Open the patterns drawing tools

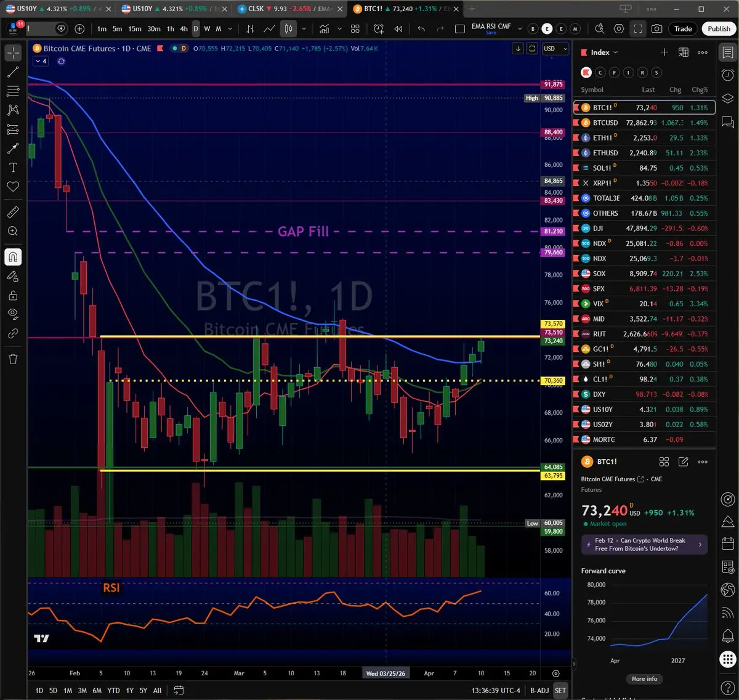(x=13, y=110)
